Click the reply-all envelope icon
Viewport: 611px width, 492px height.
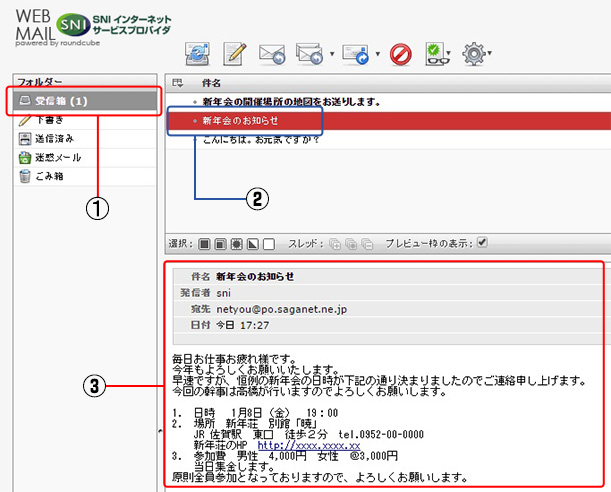tap(309, 55)
